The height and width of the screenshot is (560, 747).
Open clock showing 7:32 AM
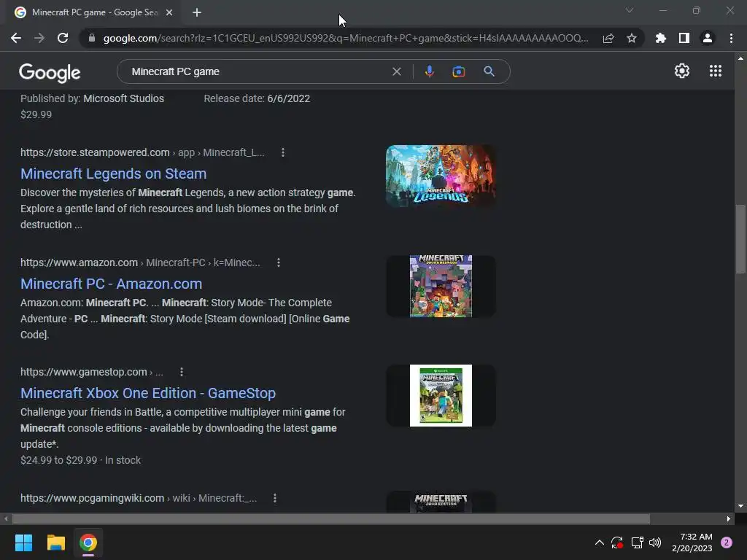[692, 542]
